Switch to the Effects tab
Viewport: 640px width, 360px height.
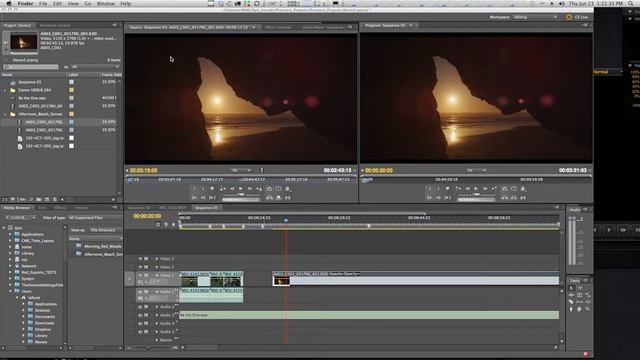(x=60, y=208)
